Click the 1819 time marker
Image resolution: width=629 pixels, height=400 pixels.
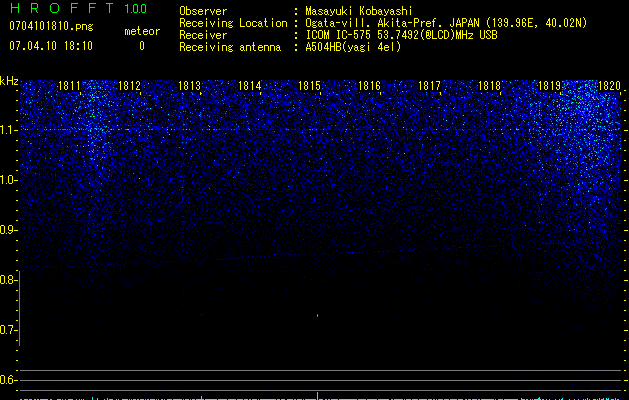549,86
